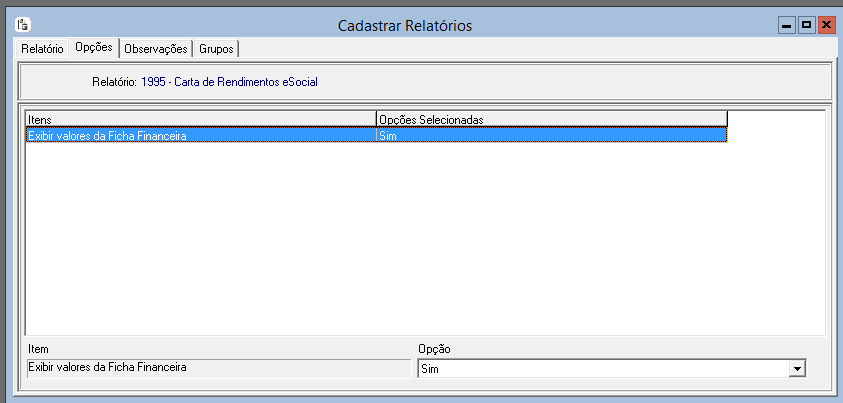Minimize the Cadastrar Relatórios window

point(787,24)
